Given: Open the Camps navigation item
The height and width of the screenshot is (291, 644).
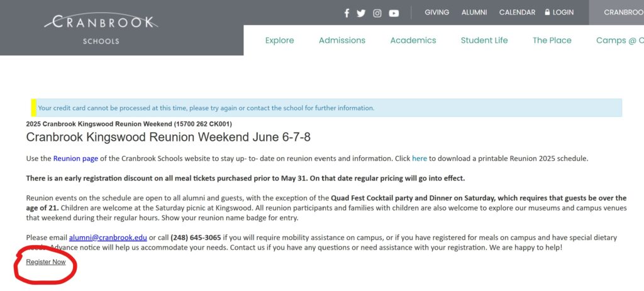Looking at the screenshot, I should (620, 40).
